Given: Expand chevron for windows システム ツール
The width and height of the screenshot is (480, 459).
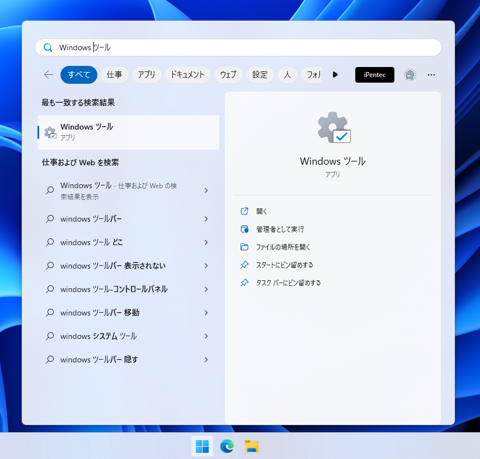Looking at the screenshot, I should point(206,336).
